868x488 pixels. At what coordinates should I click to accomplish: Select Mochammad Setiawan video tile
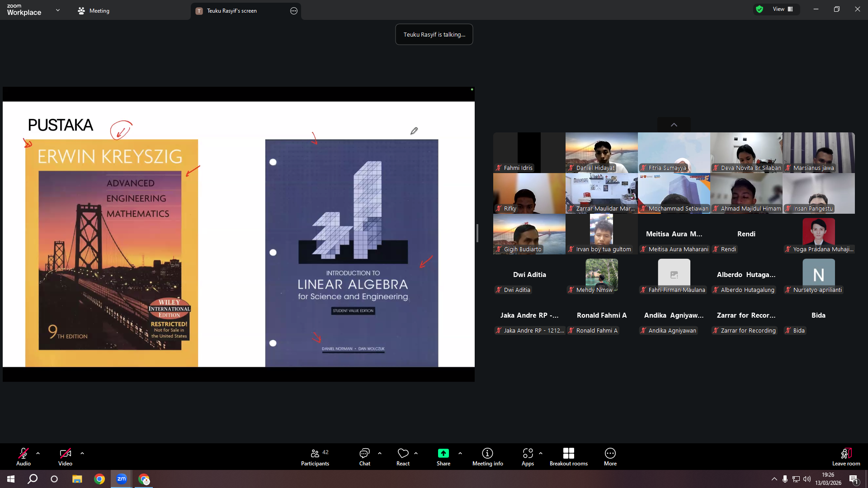pos(674,193)
